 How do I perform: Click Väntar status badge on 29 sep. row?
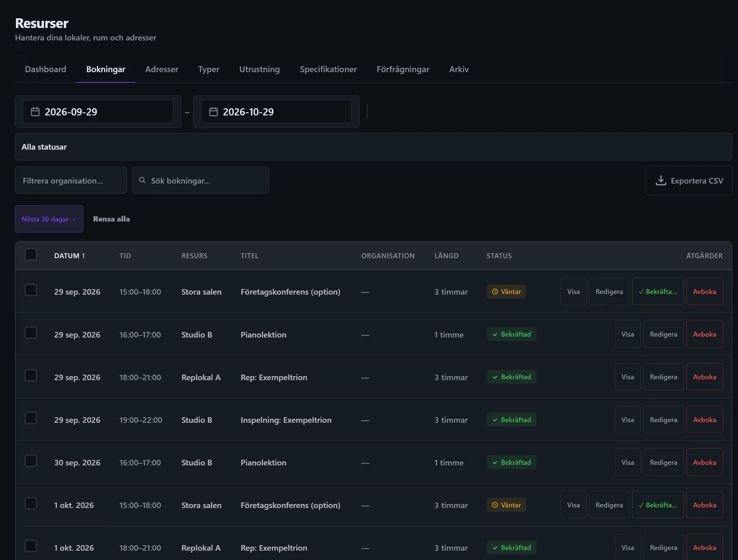tap(506, 292)
